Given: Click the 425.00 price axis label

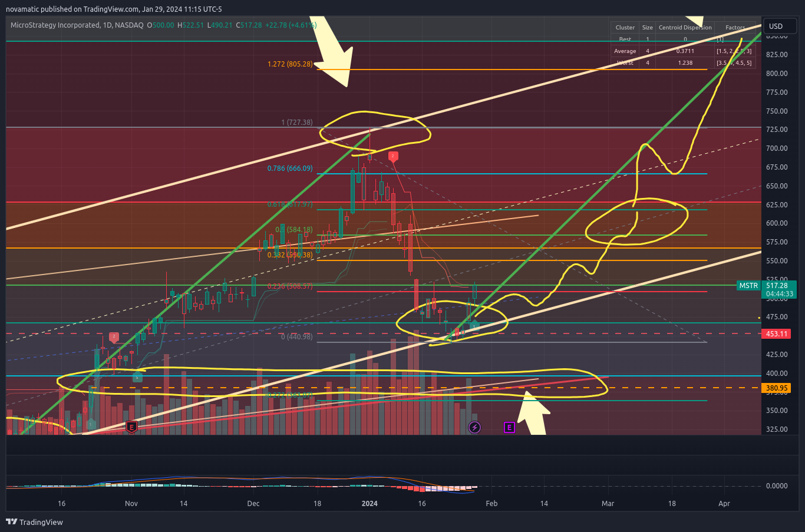Looking at the screenshot, I should tap(777, 355).
